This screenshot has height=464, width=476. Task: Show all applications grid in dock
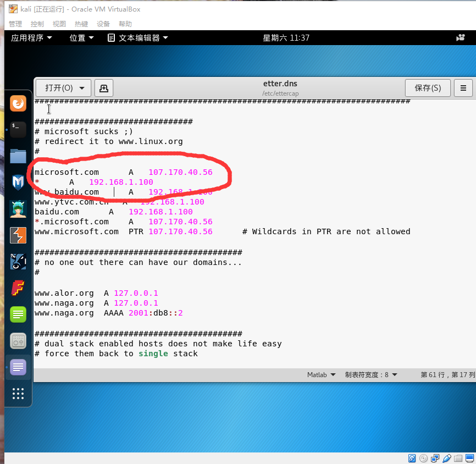18,394
